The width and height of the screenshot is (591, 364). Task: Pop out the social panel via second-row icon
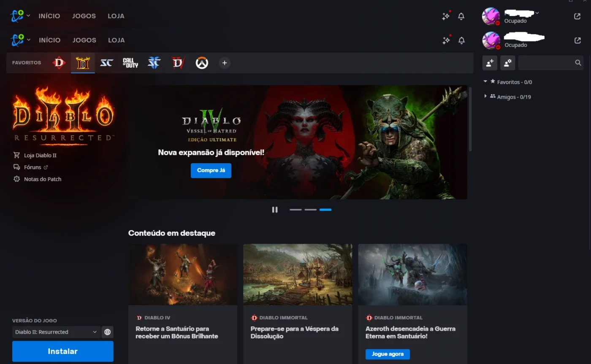point(577,40)
